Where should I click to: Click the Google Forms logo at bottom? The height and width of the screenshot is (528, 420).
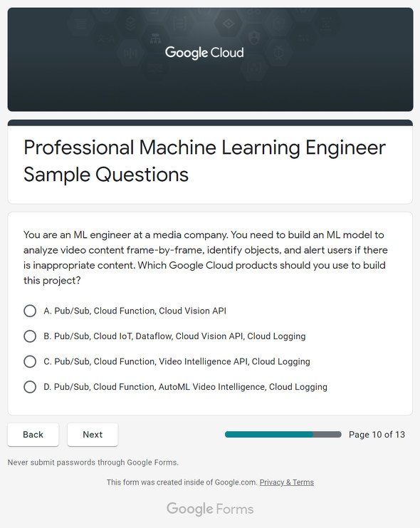[210, 509]
